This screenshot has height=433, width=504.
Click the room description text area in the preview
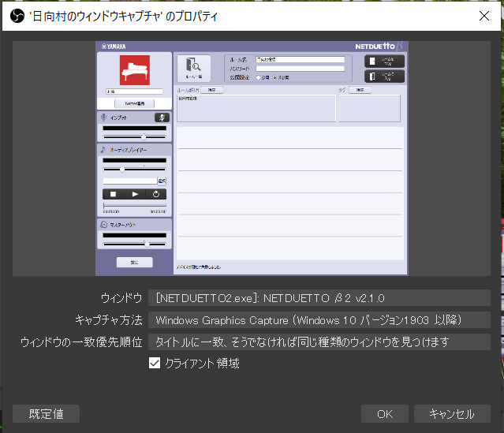(x=256, y=108)
